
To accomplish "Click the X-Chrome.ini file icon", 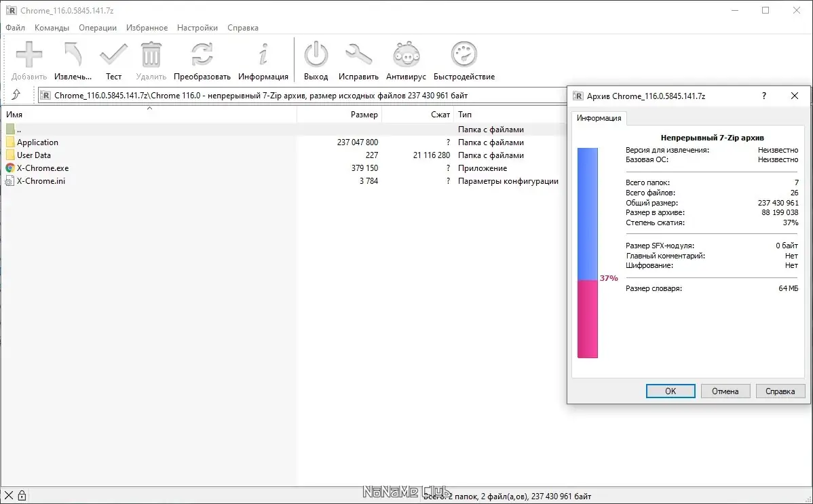I will pos(10,181).
